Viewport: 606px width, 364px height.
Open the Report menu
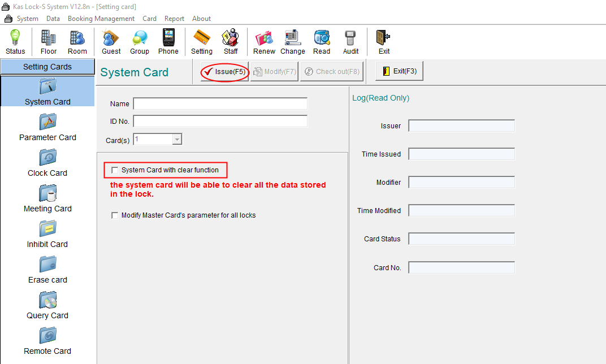coord(174,19)
